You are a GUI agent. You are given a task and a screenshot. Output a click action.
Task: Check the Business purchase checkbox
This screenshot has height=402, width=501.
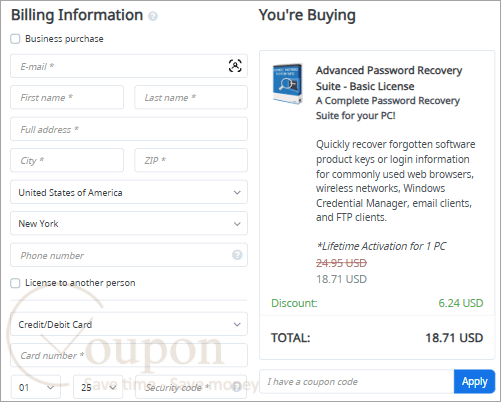point(15,39)
